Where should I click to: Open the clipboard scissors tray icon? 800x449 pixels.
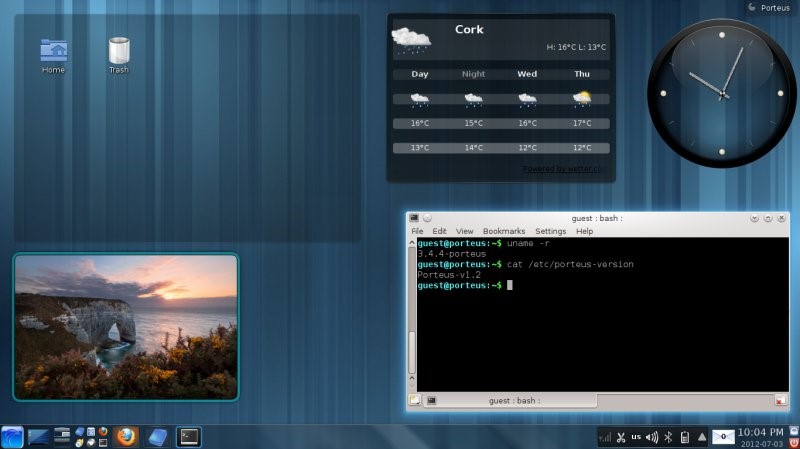click(x=620, y=437)
